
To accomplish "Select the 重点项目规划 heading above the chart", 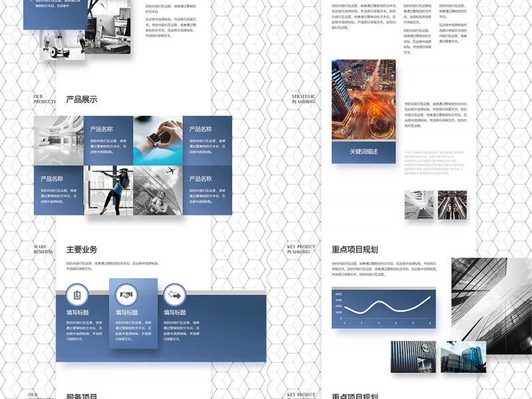I will 355,249.
